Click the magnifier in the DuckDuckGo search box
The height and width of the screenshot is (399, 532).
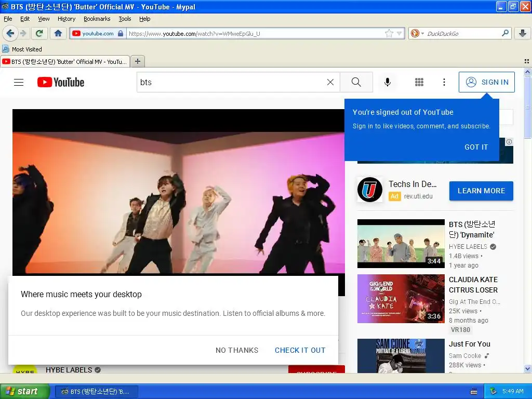pyautogui.click(x=505, y=33)
